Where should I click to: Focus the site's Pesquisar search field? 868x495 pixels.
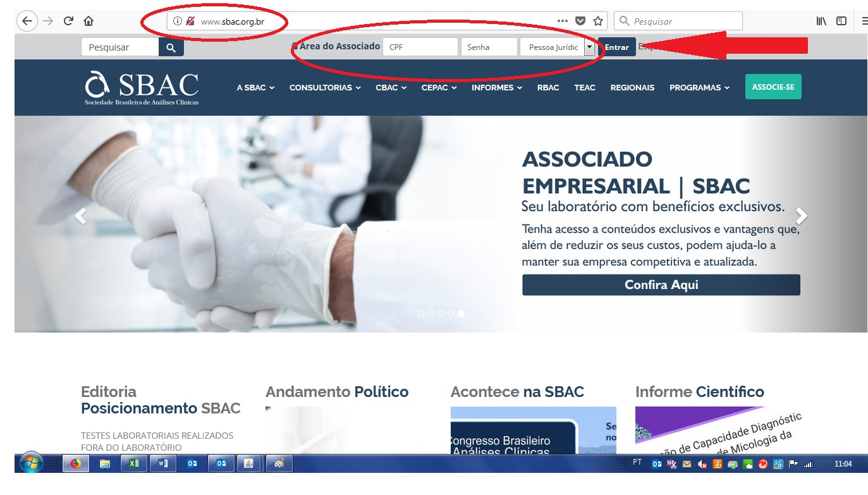tap(120, 47)
